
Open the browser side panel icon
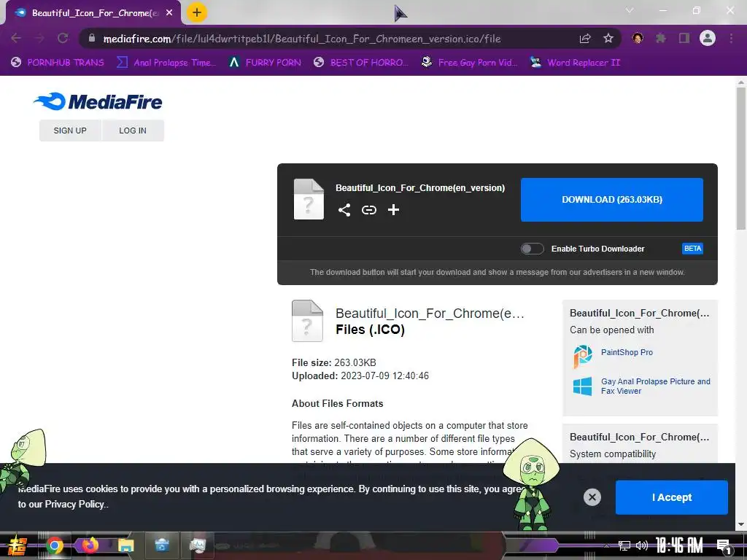point(684,38)
